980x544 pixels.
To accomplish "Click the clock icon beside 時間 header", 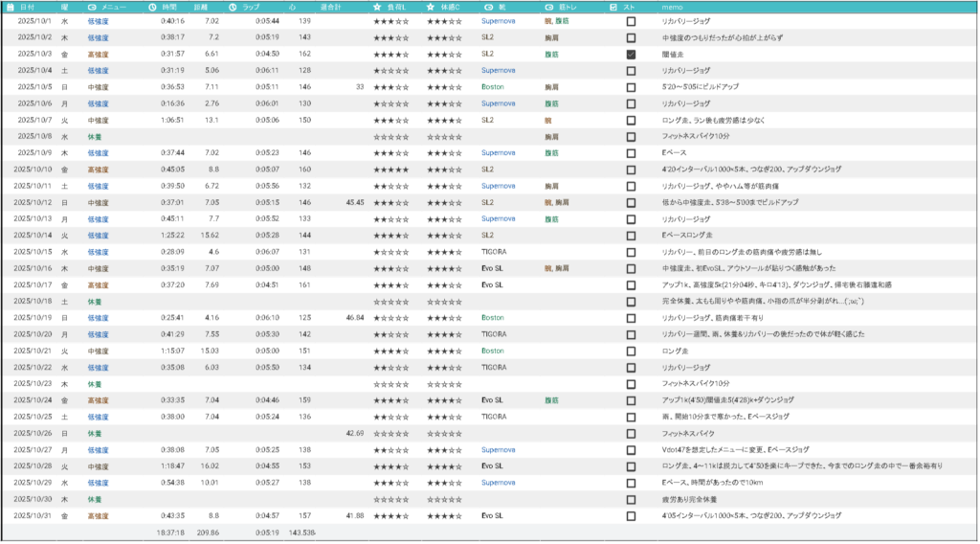I will click(x=153, y=7).
